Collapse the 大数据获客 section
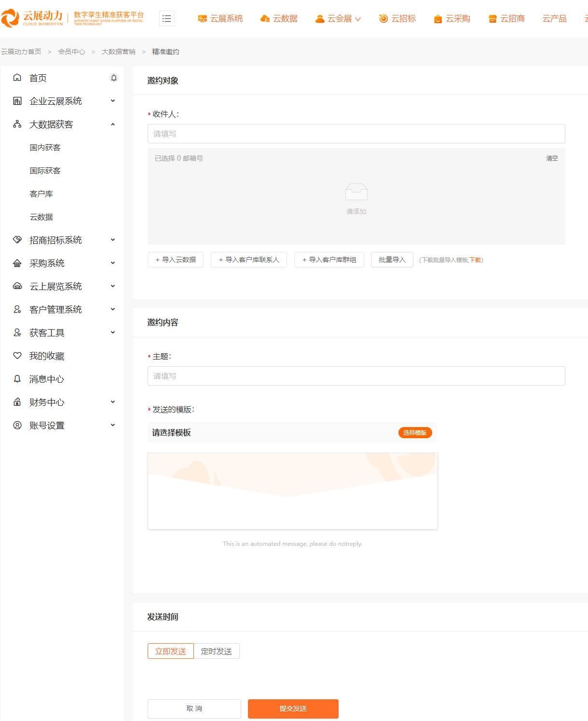The width and height of the screenshot is (588, 721). (112, 124)
